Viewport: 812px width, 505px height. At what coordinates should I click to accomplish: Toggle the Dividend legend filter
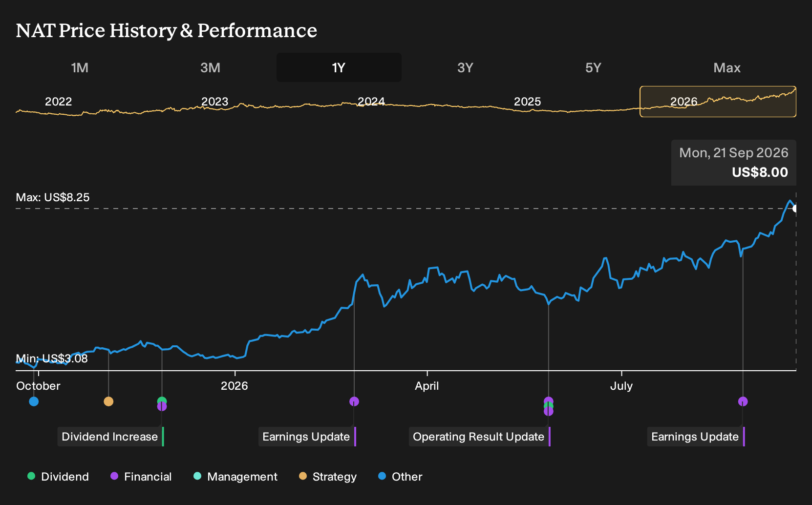(58, 477)
